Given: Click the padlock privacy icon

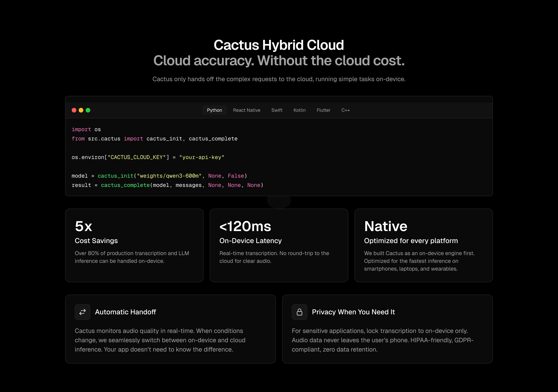Looking at the screenshot, I should click(x=299, y=312).
